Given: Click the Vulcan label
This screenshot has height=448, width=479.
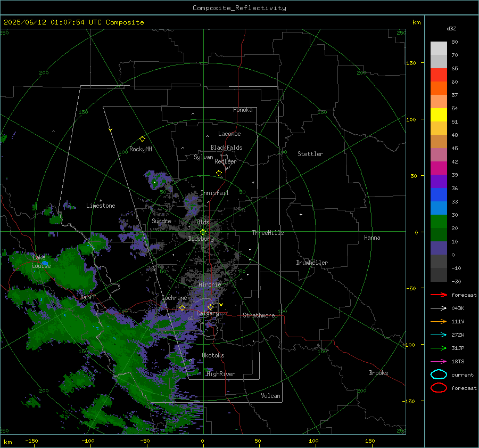Looking at the screenshot, I should tap(270, 396).
